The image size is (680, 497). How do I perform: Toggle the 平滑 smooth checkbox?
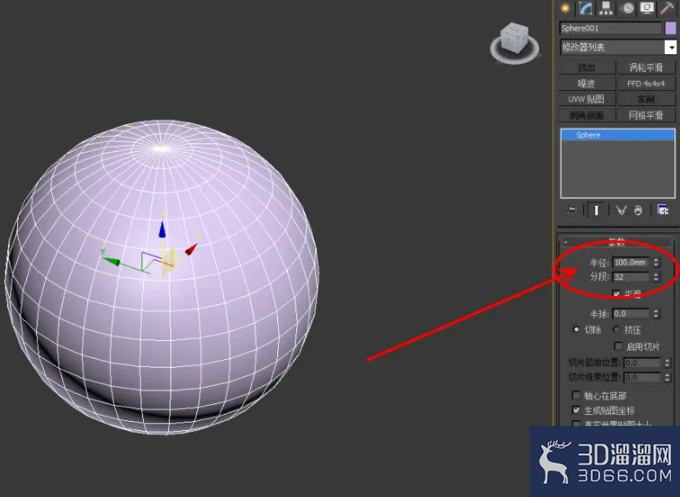coord(616,294)
